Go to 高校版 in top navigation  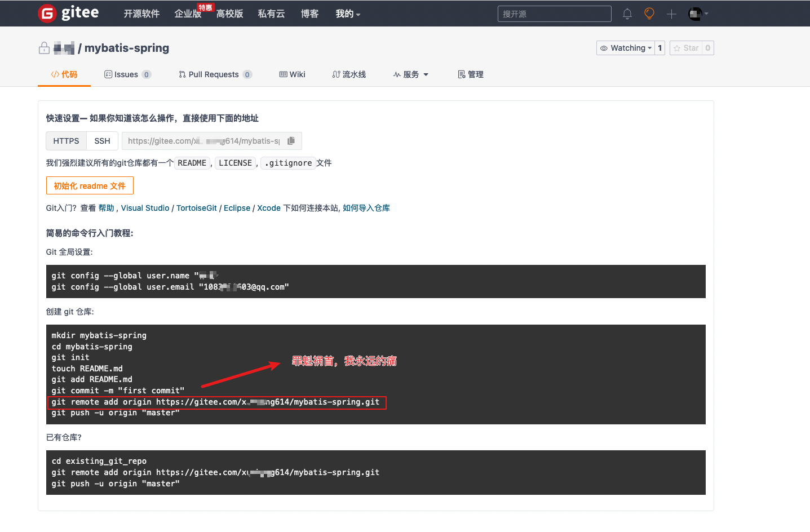[229, 14]
